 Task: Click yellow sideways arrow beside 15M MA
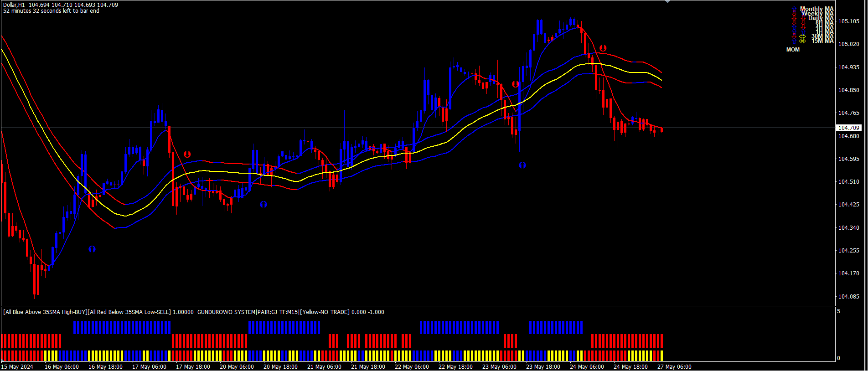(x=802, y=41)
